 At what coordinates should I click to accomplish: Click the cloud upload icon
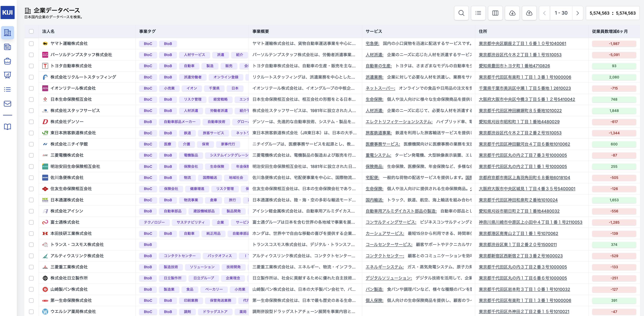click(x=529, y=13)
